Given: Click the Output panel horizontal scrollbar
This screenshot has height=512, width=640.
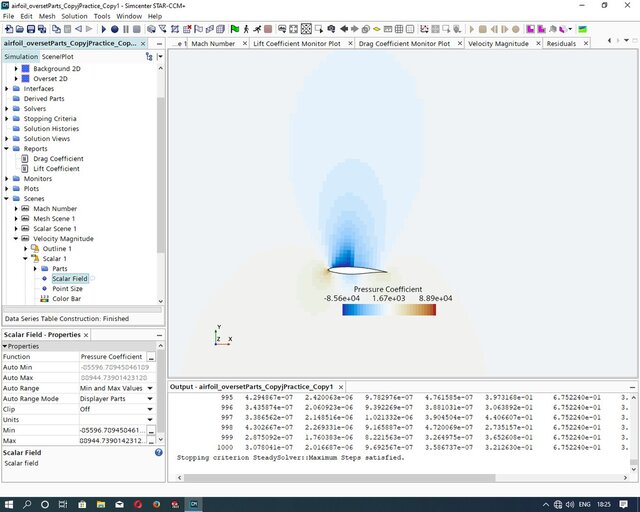Looking at the screenshot, I should coord(339,477).
